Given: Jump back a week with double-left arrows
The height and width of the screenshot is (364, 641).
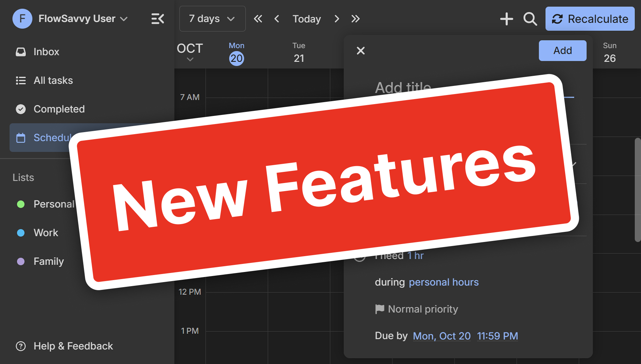Looking at the screenshot, I should point(258,19).
